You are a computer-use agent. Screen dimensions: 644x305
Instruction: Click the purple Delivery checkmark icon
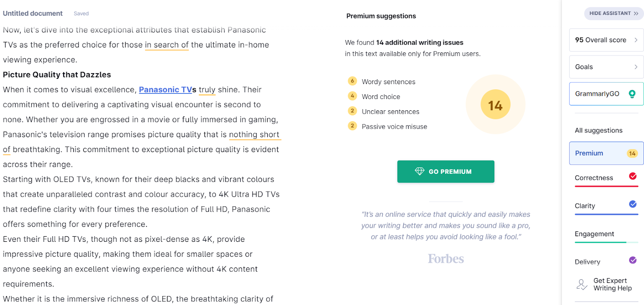pyautogui.click(x=633, y=260)
